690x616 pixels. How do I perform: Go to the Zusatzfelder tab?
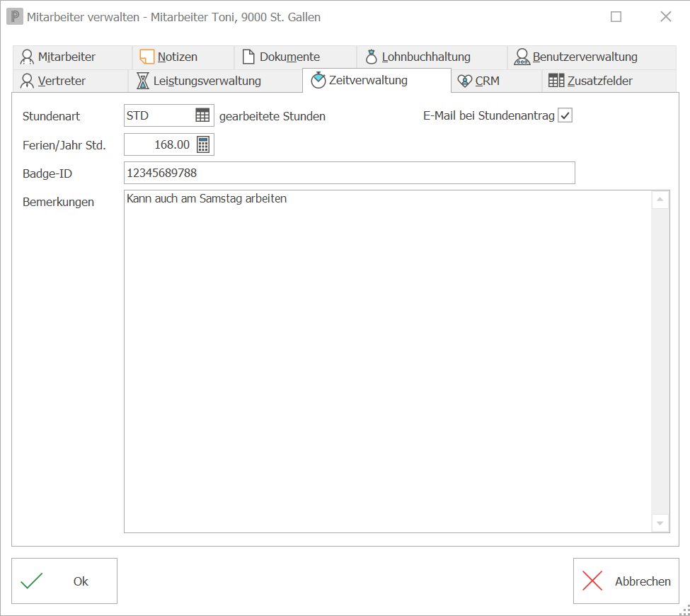[x=609, y=81]
